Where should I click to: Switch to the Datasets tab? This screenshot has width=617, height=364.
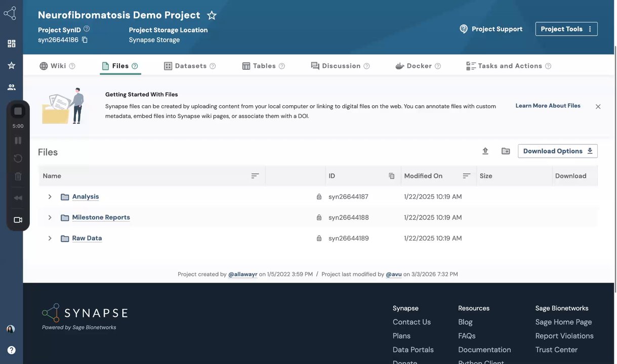[x=185, y=66]
